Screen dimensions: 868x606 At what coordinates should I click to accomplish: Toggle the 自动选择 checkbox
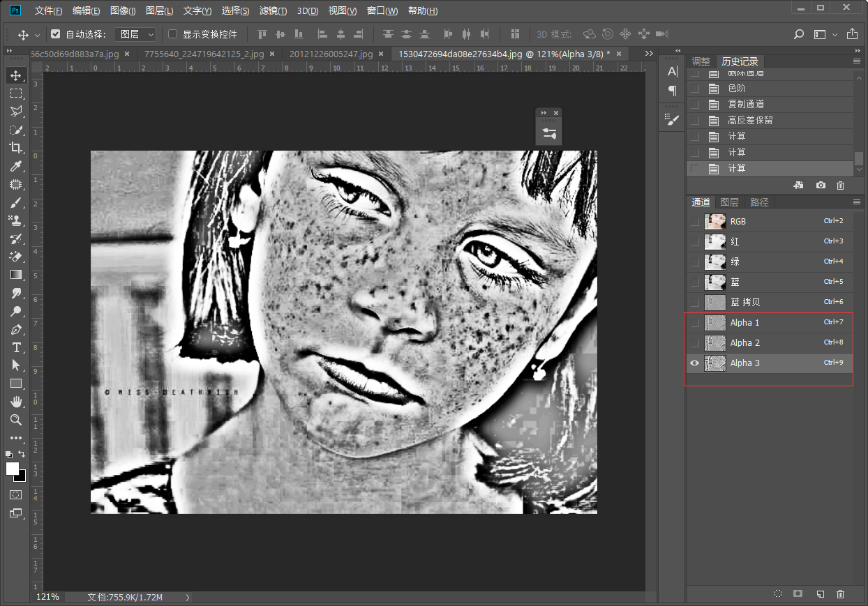(x=56, y=34)
